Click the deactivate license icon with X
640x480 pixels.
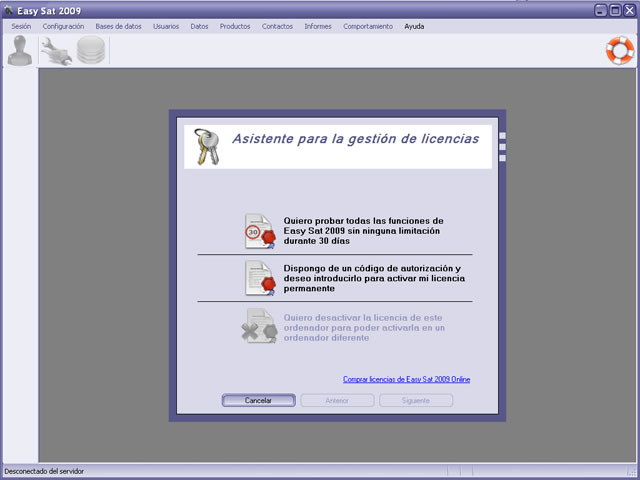click(259, 326)
